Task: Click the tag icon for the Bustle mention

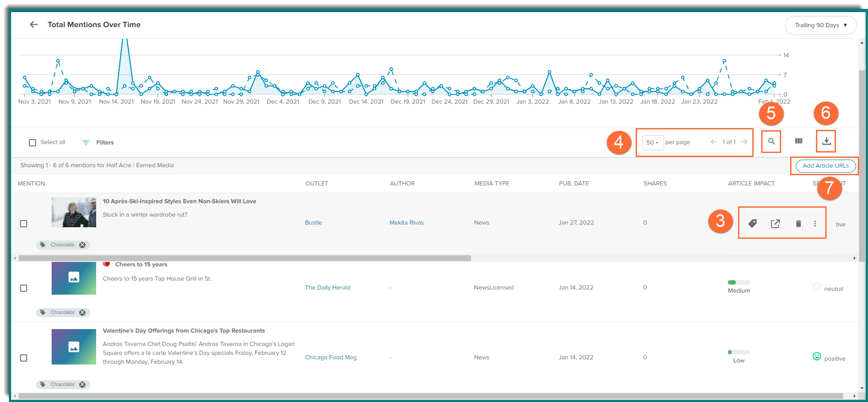Action: pyautogui.click(x=752, y=223)
